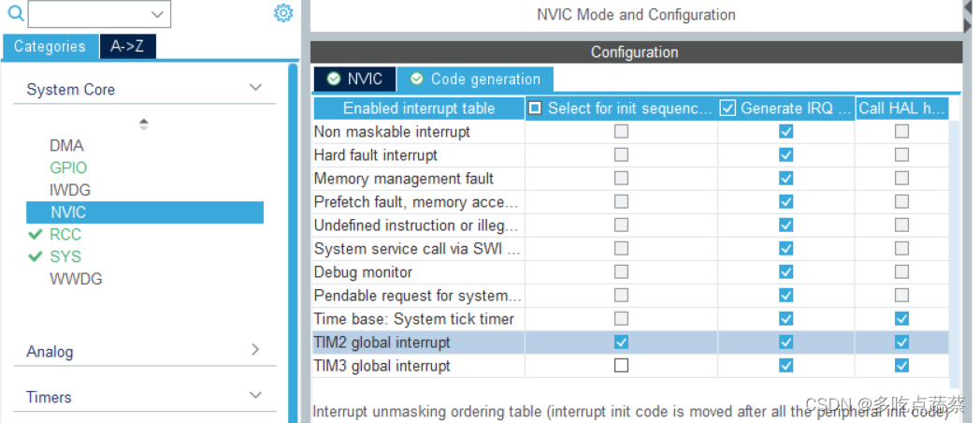The width and height of the screenshot is (980, 423).
Task: Select GPIO in System Core list
Action: click(68, 168)
